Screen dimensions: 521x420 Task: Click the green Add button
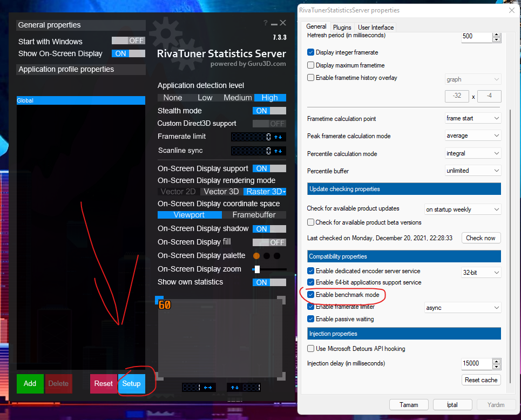click(x=30, y=383)
